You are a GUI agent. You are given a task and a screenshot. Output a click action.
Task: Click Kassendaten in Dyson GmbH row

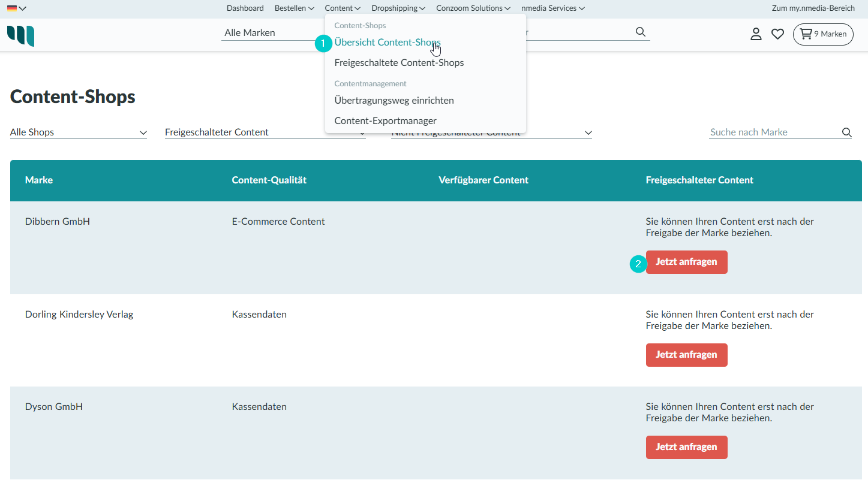point(259,407)
